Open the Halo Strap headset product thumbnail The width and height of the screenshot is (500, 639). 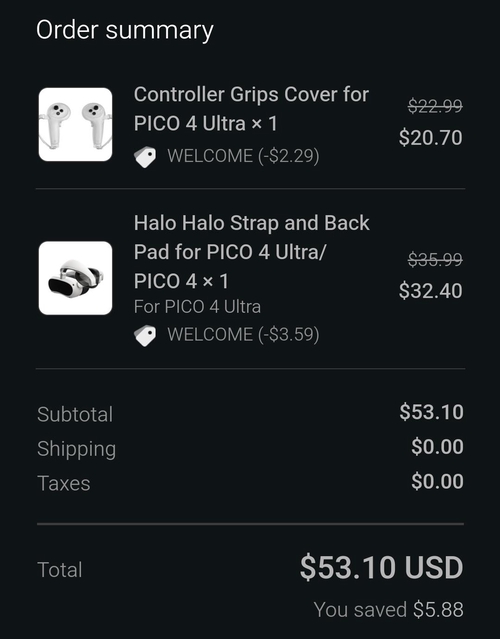(x=75, y=278)
